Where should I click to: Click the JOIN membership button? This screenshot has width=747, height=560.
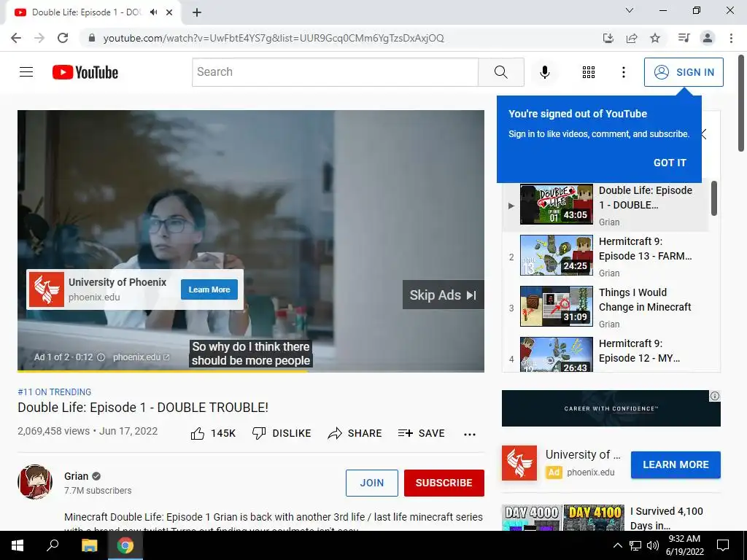click(x=371, y=483)
